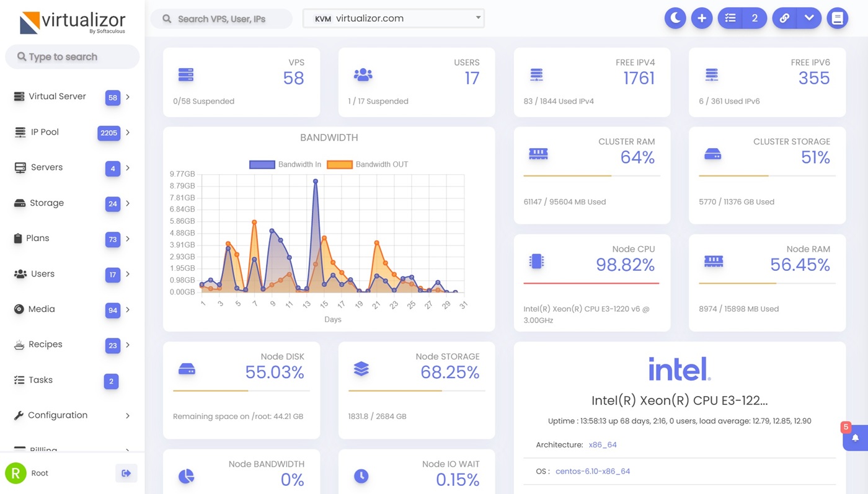Toggle Bandwidth In legend on chart
Image resolution: width=868 pixels, height=494 pixels.
point(285,164)
